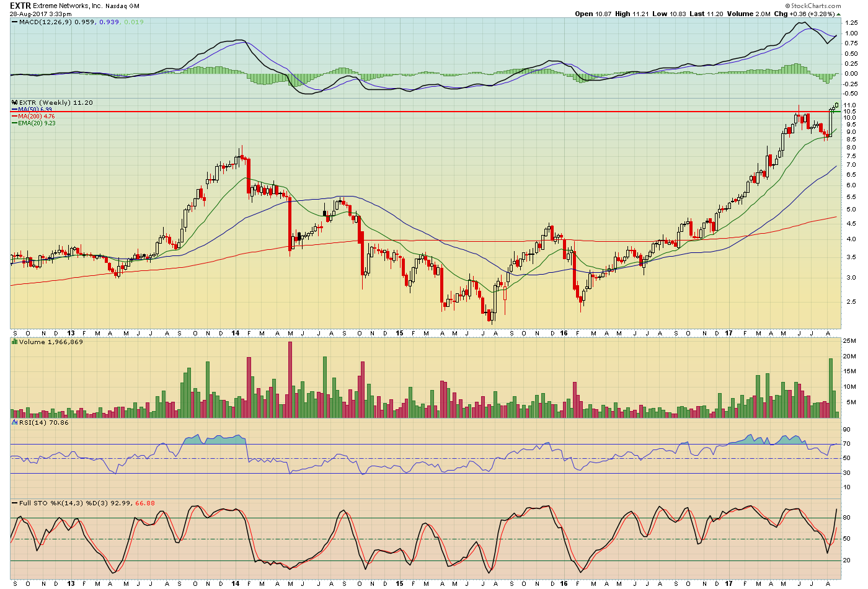The height and width of the screenshot is (589, 868).
Task: Click the 20 level on the stochastic axis
Action: pyautogui.click(x=847, y=560)
